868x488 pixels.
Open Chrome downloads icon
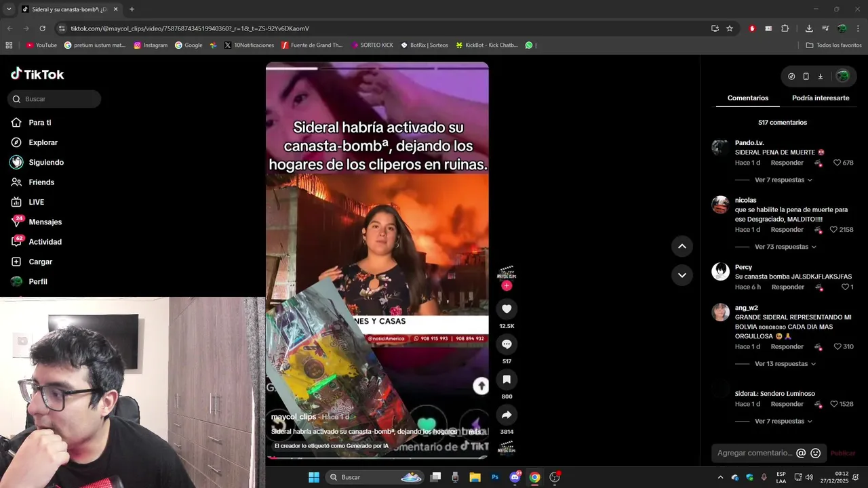point(809,28)
